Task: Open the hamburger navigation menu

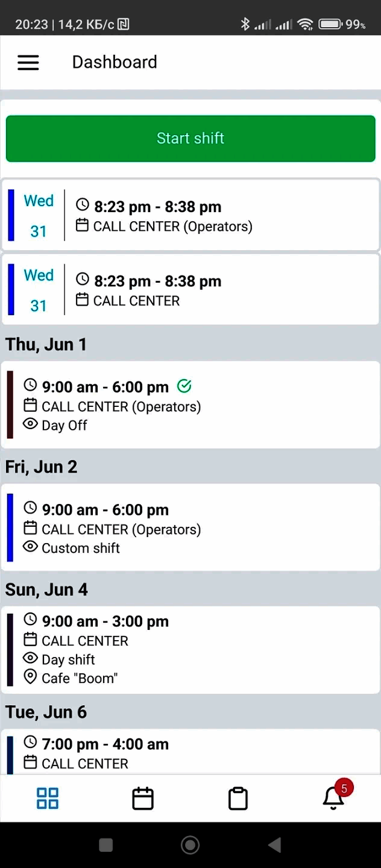Action: 28,63
